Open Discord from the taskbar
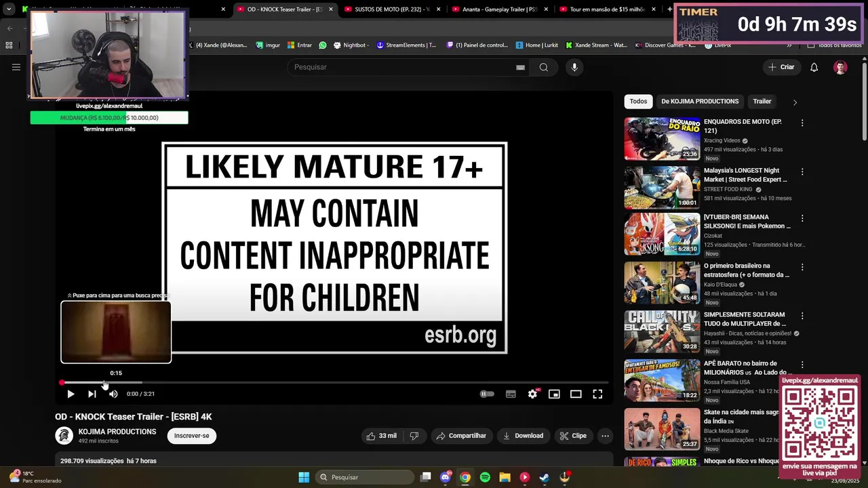868x488 pixels. [x=446, y=477]
